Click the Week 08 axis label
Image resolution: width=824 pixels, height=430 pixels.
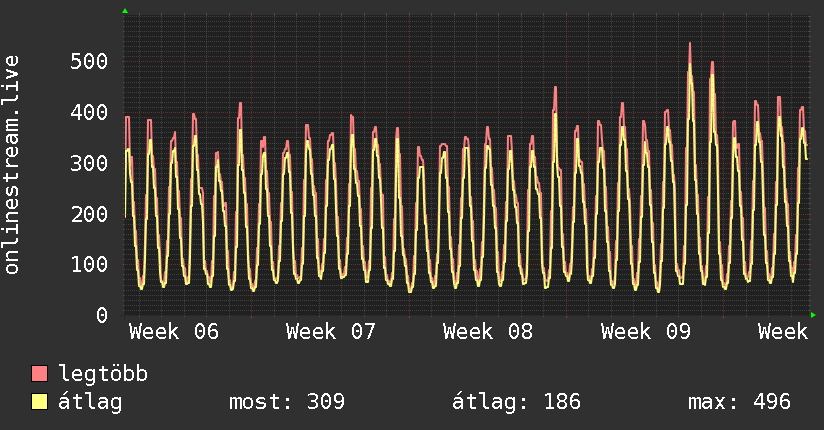[488, 332]
